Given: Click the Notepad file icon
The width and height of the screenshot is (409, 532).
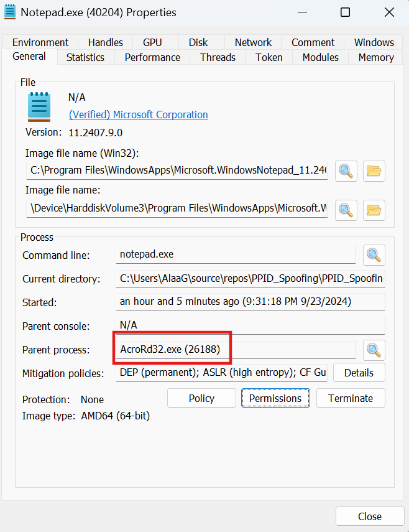Looking at the screenshot, I should point(39,106).
